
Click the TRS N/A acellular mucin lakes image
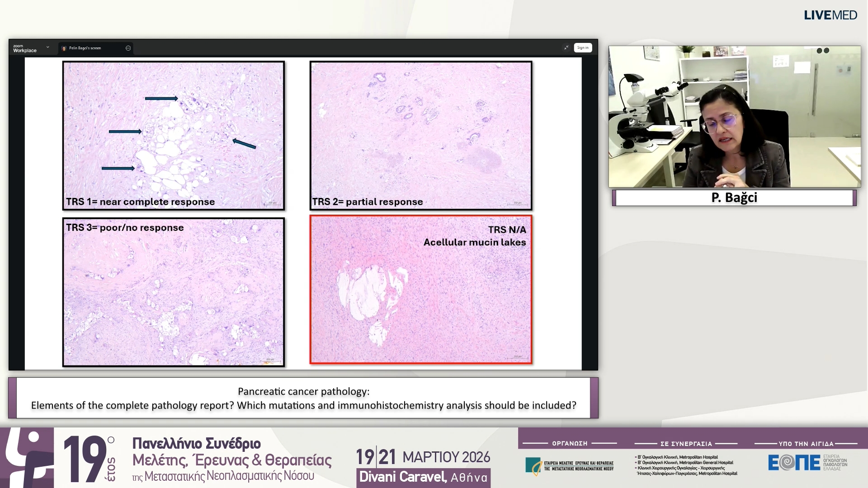pos(421,289)
